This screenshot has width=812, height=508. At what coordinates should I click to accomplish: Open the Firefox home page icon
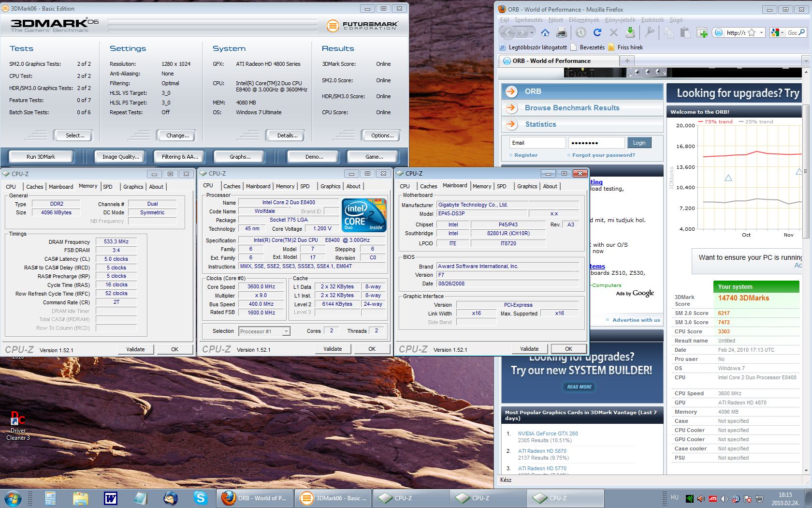[x=545, y=32]
